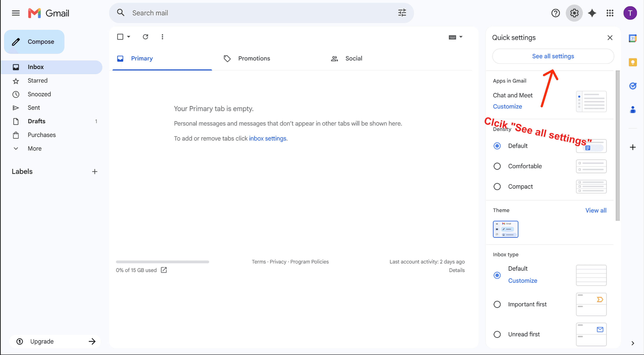644x355 pixels.
Task: Click the Comfortable density preview image
Action: point(591,166)
